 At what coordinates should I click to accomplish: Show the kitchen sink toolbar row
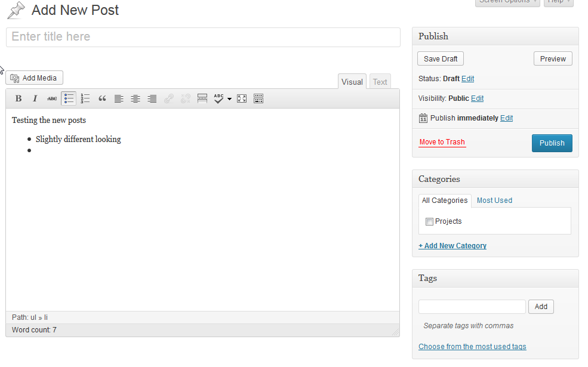[258, 98]
